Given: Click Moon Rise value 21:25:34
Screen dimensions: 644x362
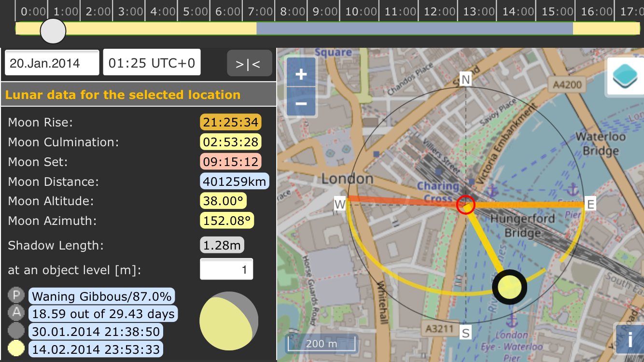Looking at the screenshot, I should point(231,123).
